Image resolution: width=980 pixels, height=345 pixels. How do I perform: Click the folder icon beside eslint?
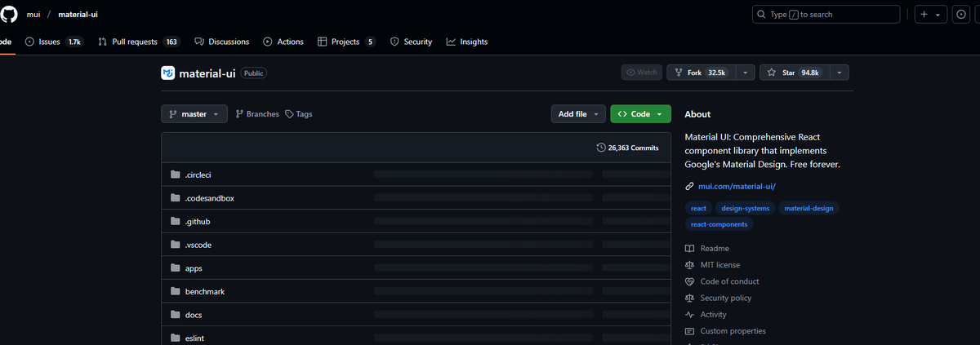point(175,338)
